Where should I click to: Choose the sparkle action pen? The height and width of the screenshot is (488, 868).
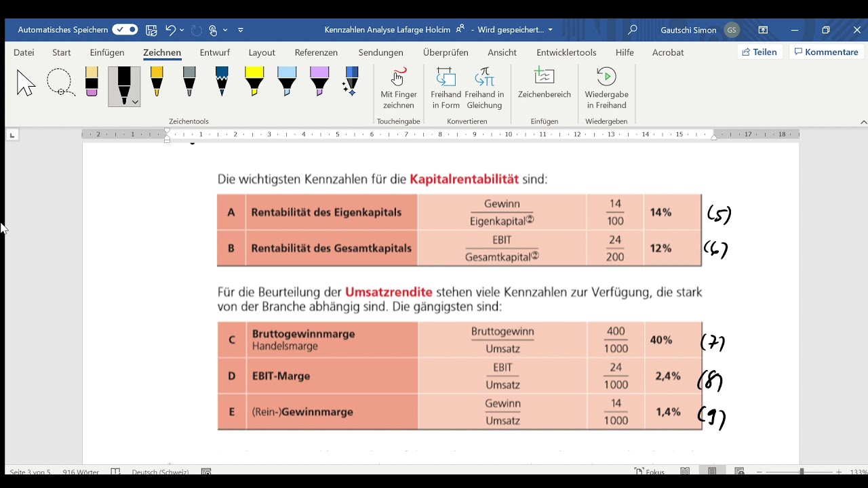point(351,82)
